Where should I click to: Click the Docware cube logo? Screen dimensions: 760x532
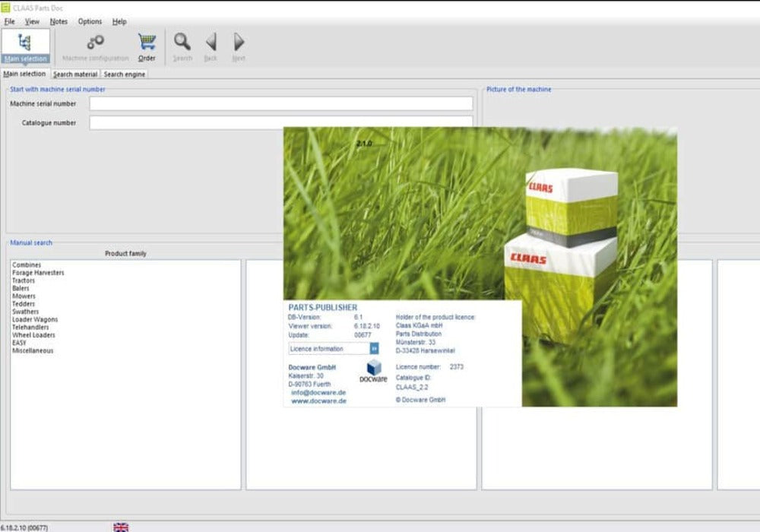(x=372, y=369)
